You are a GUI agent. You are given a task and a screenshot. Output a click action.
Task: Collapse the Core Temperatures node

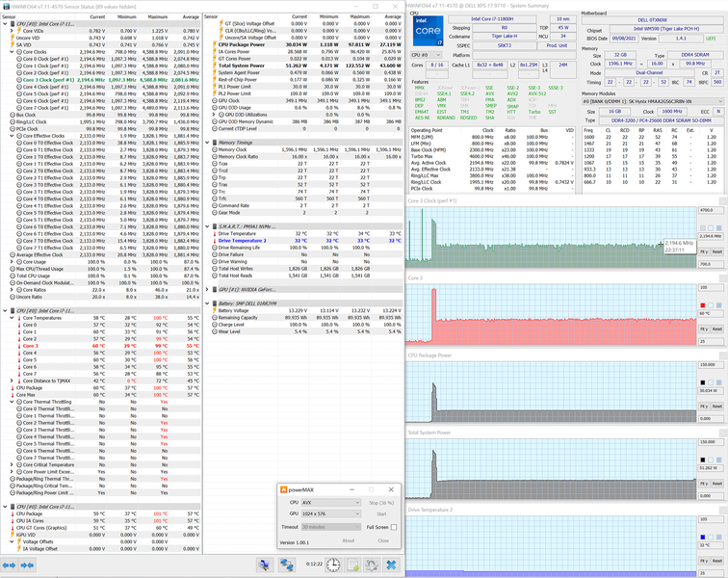(x=12, y=318)
